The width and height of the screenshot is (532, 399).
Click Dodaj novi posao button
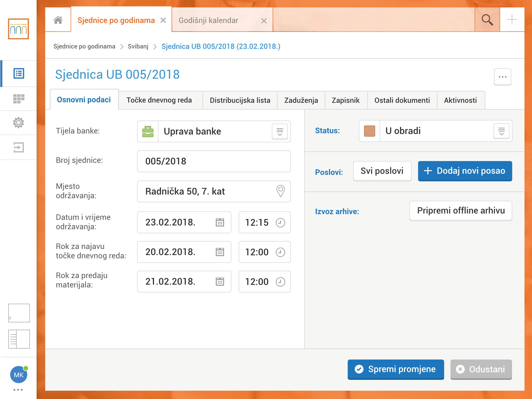click(465, 171)
